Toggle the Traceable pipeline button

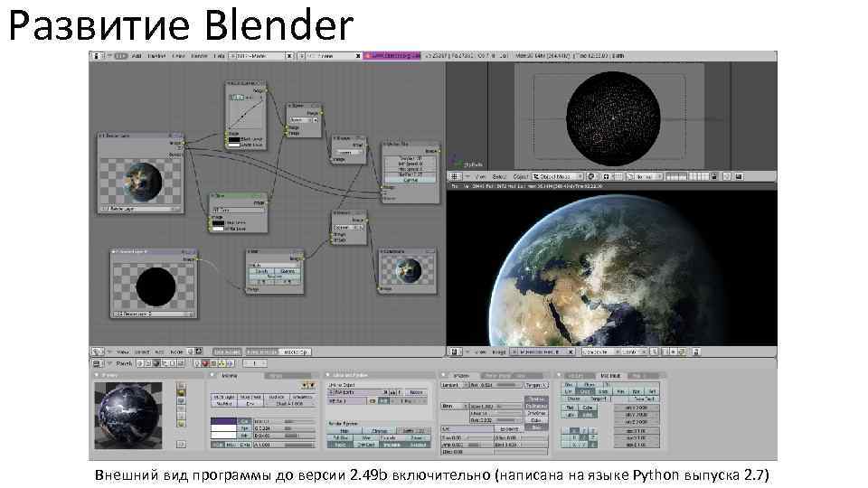pos(391,445)
